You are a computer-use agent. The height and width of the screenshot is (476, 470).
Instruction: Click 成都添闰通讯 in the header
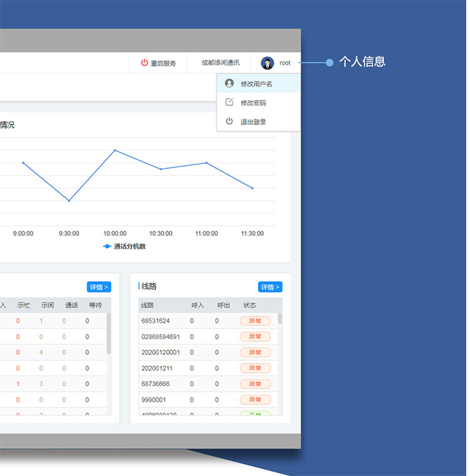click(220, 63)
